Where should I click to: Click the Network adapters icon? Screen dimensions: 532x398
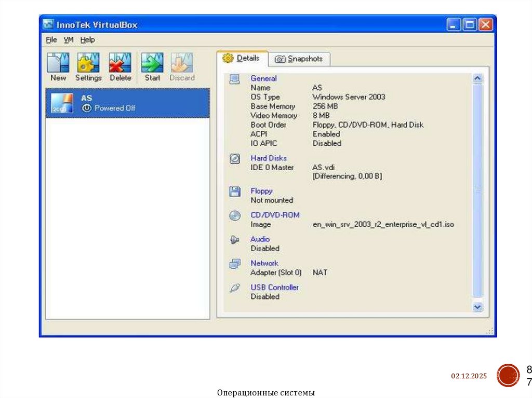point(235,264)
